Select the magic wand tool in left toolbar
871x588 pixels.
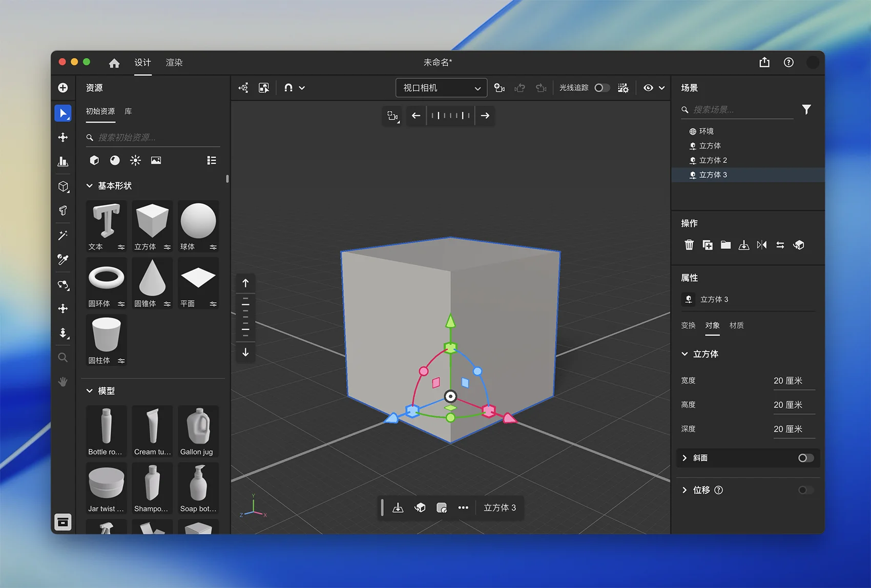pos(63,235)
